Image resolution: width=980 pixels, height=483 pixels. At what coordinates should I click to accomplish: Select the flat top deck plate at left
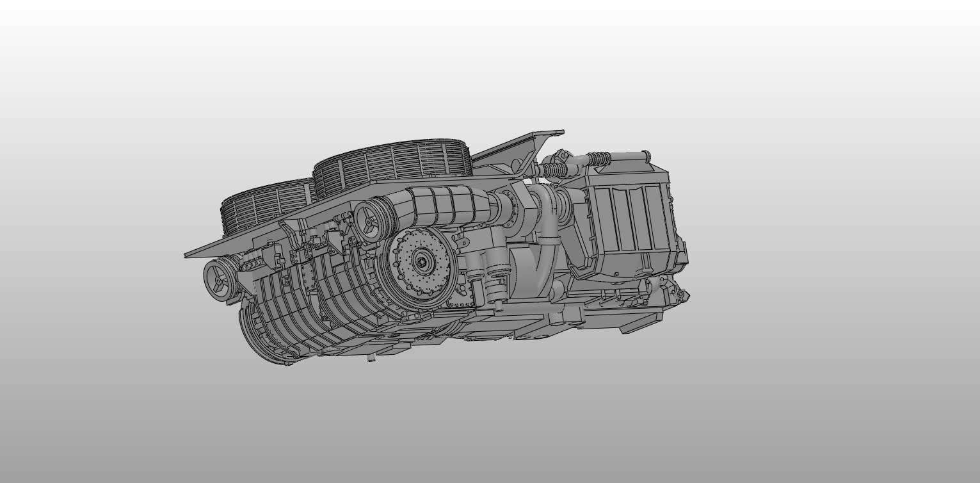[218, 247]
